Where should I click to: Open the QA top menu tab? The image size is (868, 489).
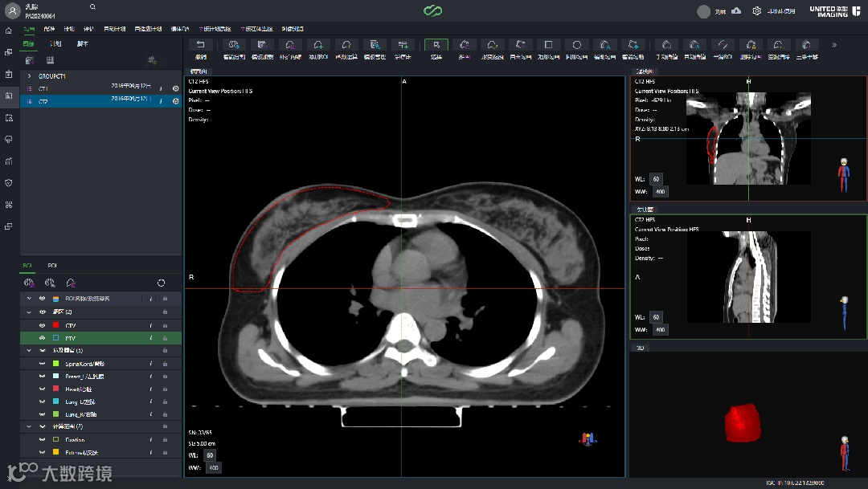[x=180, y=29]
